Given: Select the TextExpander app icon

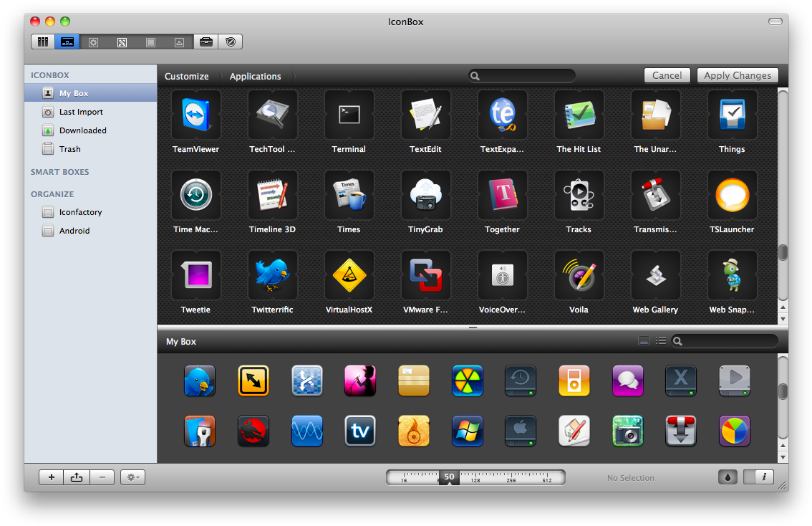Looking at the screenshot, I should [503, 115].
